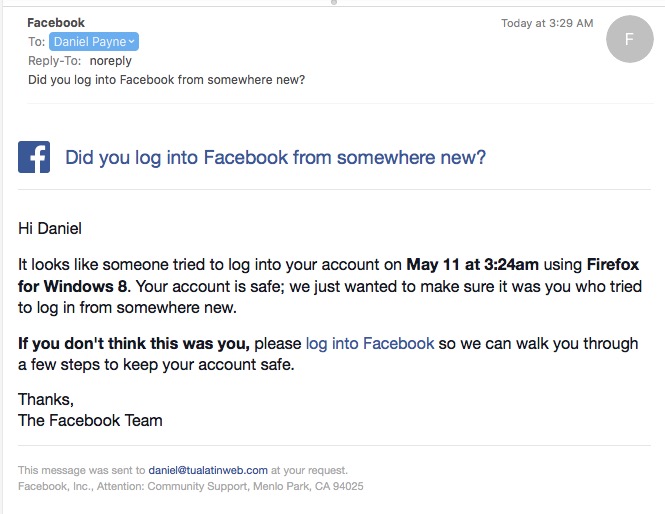This screenshot has width=665, height=514.
Task: Select the "noreply" reply-to address
Action: 111,61
